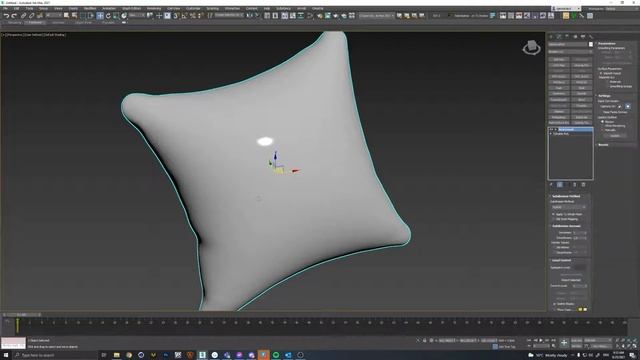The image size is (640, 360).
Task: Open the Subdivision Method type dropdown
Action: pyautogui.click(x=569, y=207)
